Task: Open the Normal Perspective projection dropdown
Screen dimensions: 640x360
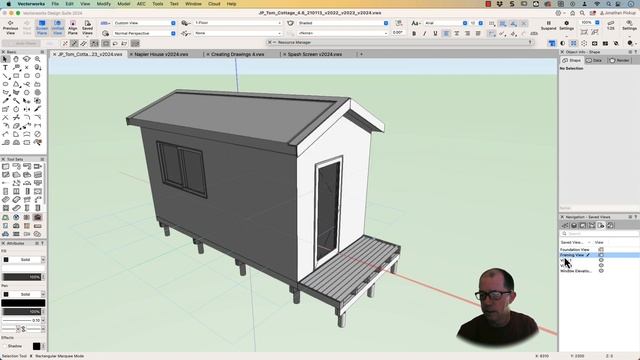Action: [x=144, y=33]
